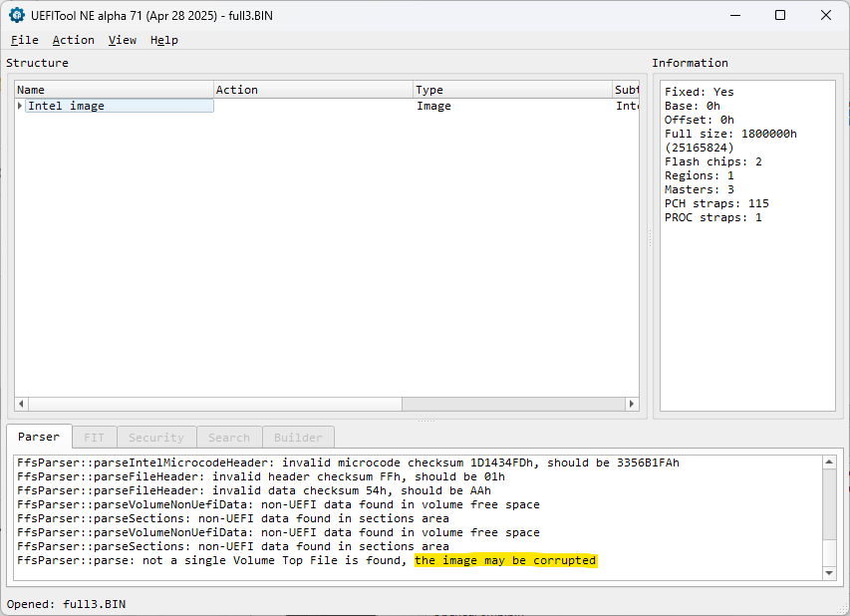
Task: Click structure tree scroll left arrow
Action: click(21, 404)
